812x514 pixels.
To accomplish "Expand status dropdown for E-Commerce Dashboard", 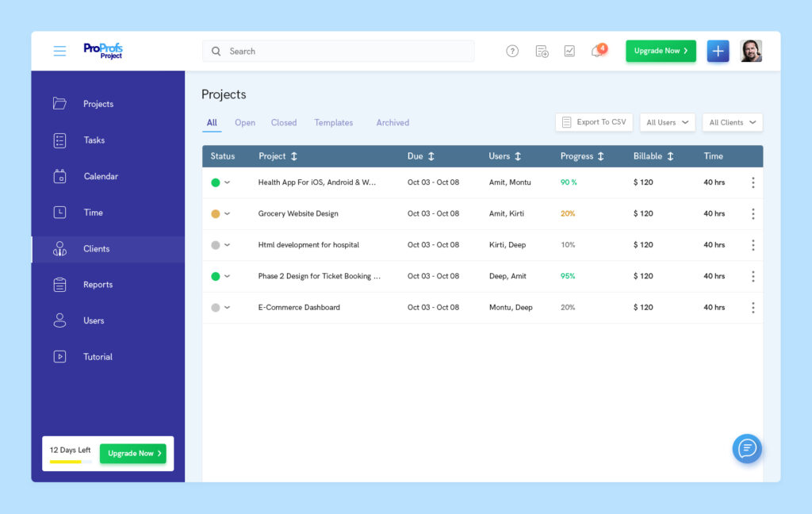I will (227, 308).
